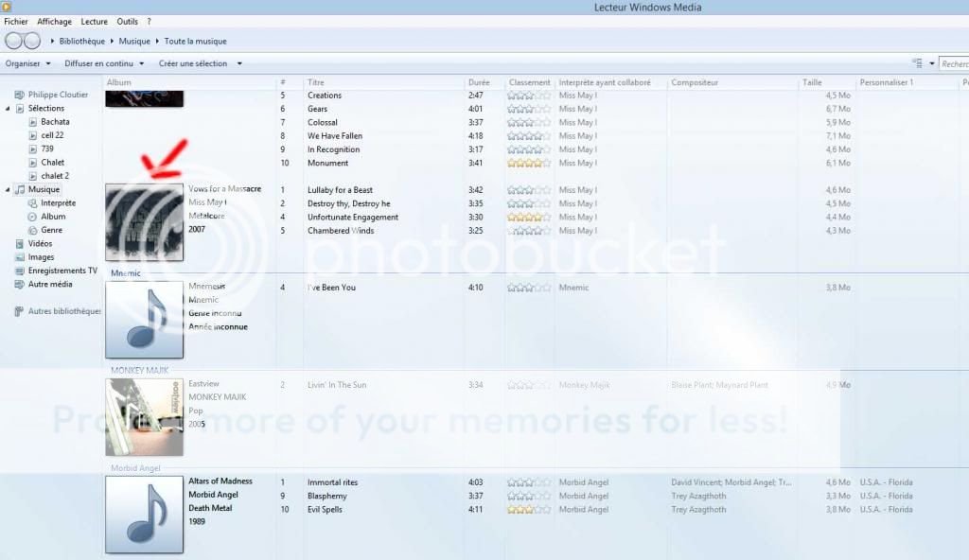Click the Genre category icon
Screen dimensions: 969x560
(x=32, y=231)
